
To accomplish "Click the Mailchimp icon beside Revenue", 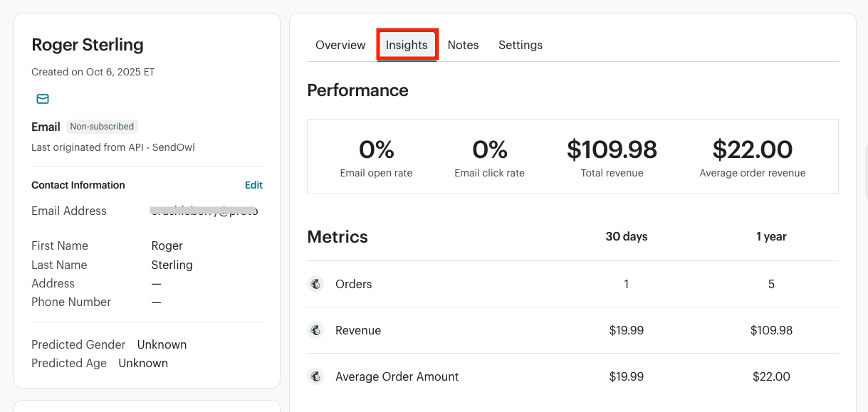I will 315,330.
